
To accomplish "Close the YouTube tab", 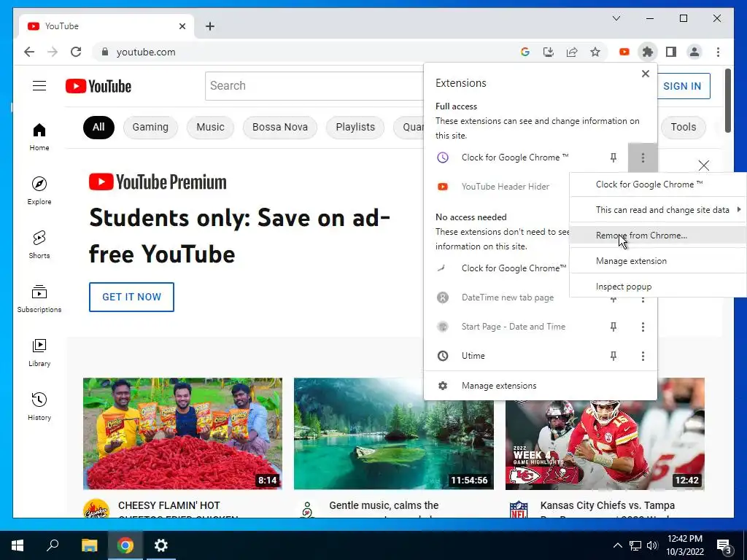I will pyautogui.click(x=182, y=26).
